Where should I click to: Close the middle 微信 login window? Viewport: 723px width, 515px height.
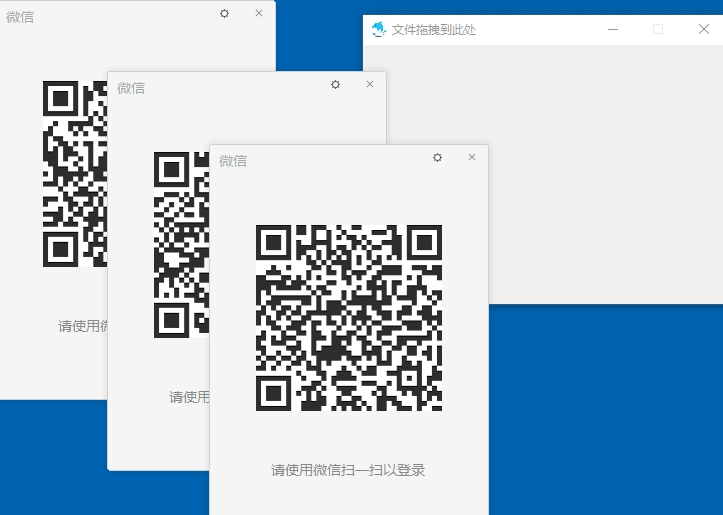click(370, 85)
